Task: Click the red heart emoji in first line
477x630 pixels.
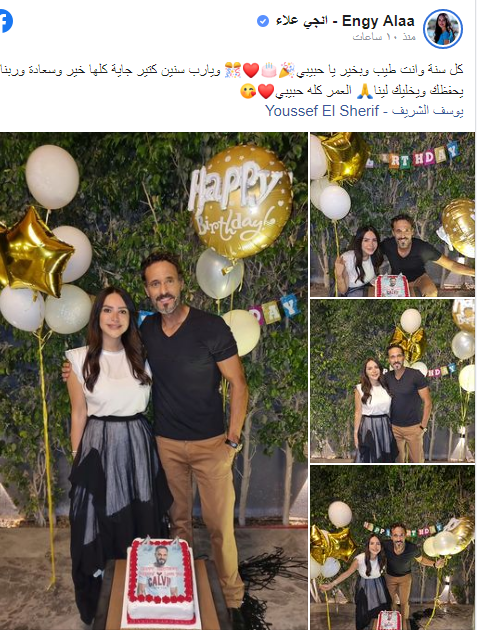Action: coord(251,71)
